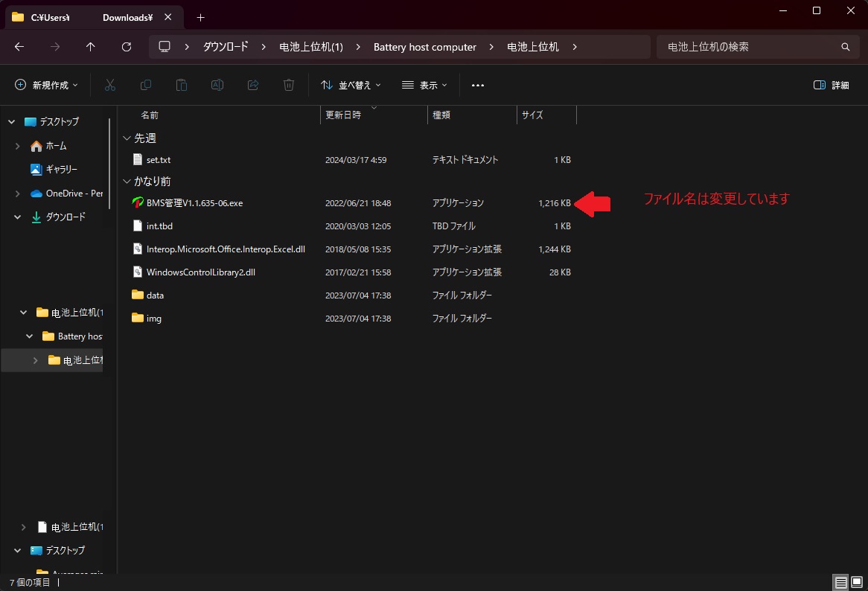Switch to details view icon in status bar
868x591 pixels.
[840, 582]
